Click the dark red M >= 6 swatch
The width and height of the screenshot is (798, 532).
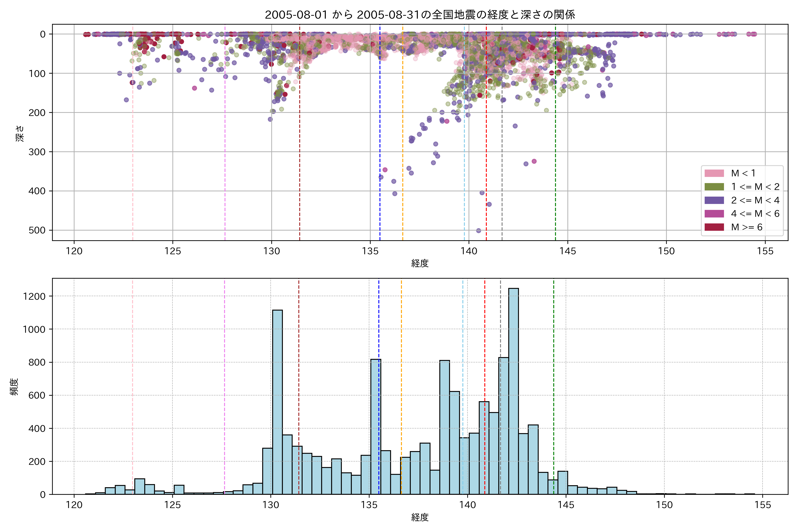tap(714, 227)
